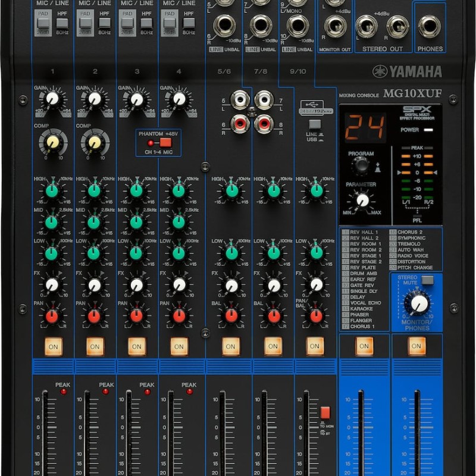The width and height of the screenshot is (476, 476).
Task: Click the channel 1 fader
Action: pos(45,433)
